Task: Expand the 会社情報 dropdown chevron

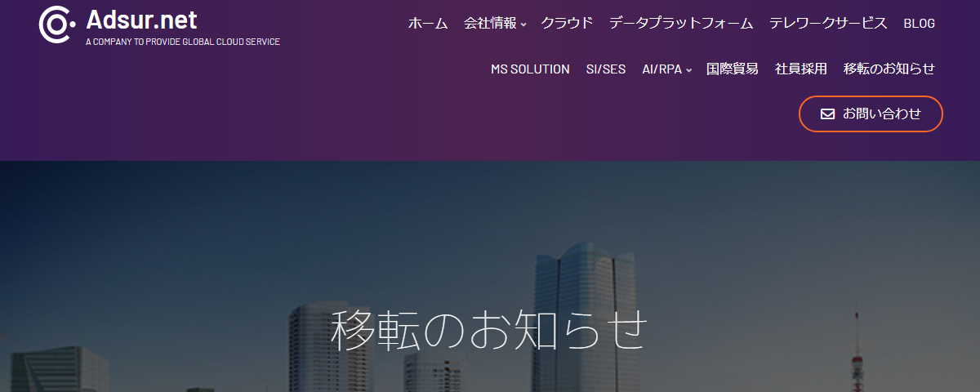Action: (523, 24)
